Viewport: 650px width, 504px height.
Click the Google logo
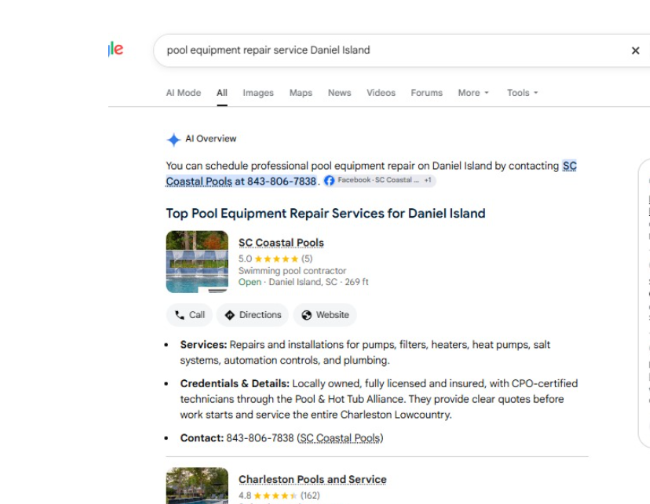pyautogui.click(x=116, y=49)
